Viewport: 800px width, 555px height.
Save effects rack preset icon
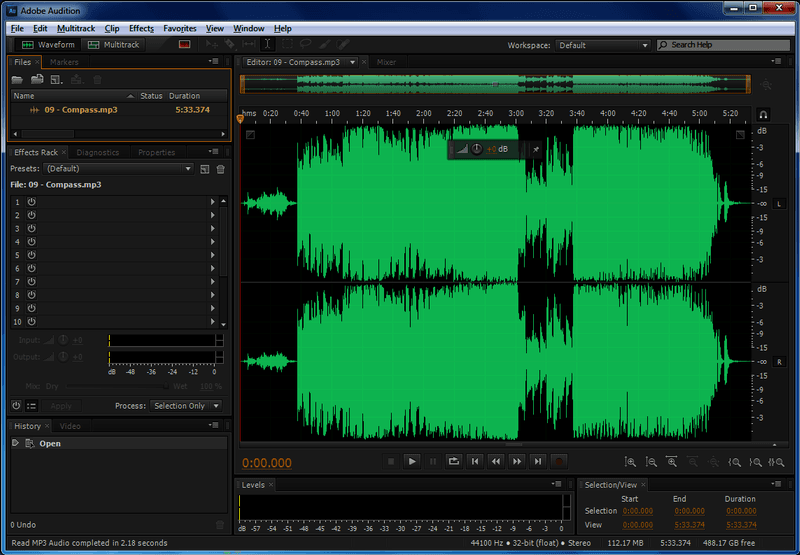click(205, 169)
